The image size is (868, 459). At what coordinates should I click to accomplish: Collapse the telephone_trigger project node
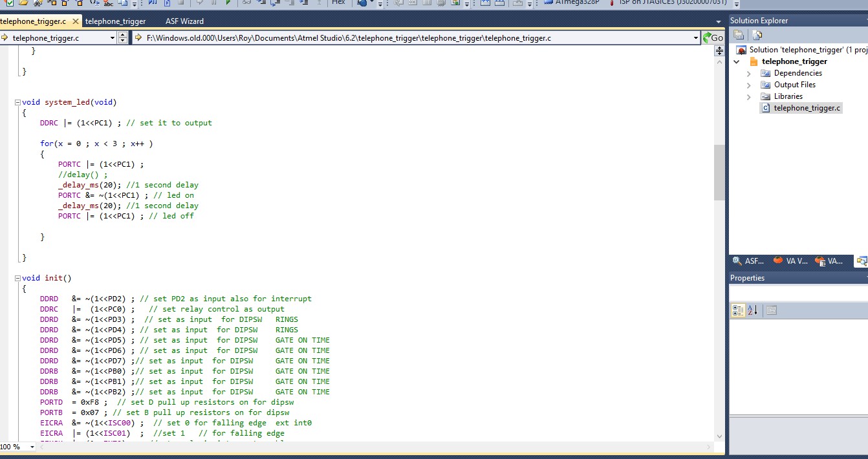[737, 62]
